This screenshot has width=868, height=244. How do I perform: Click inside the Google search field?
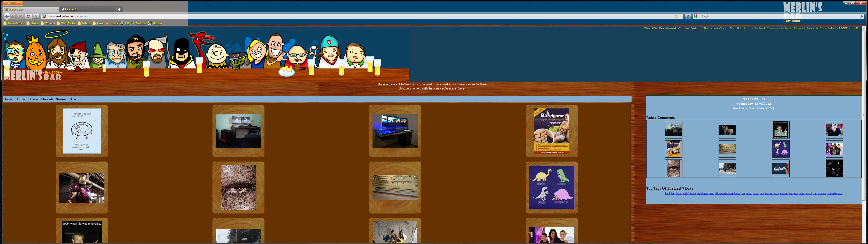[x=778, y=16]
